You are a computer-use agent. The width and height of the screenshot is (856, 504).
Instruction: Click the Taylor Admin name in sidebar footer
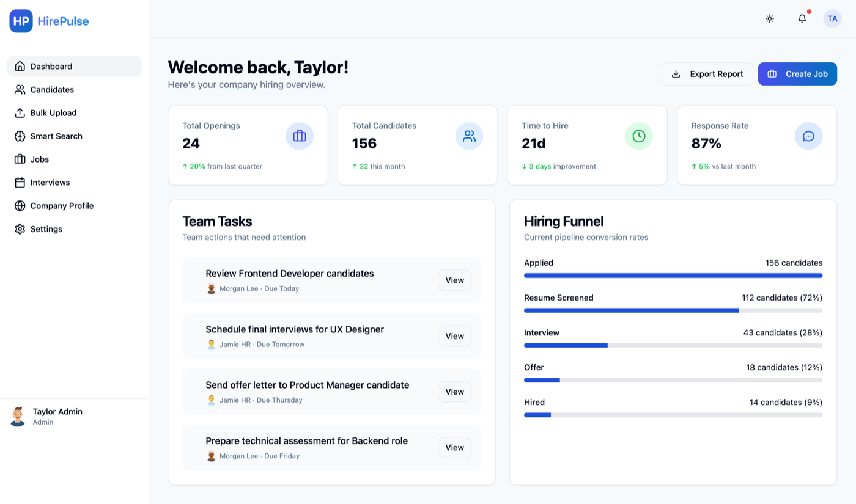click(x=57, y=411)
